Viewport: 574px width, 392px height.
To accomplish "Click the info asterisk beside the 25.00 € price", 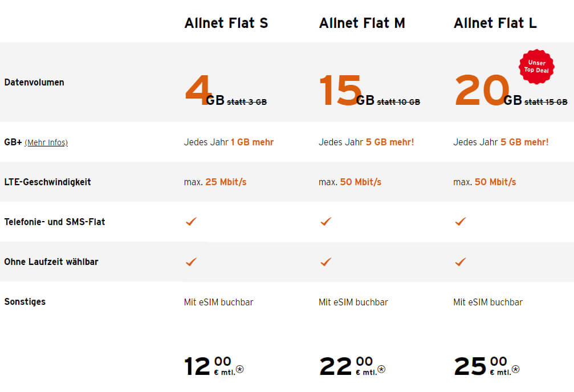I will 515,369.
